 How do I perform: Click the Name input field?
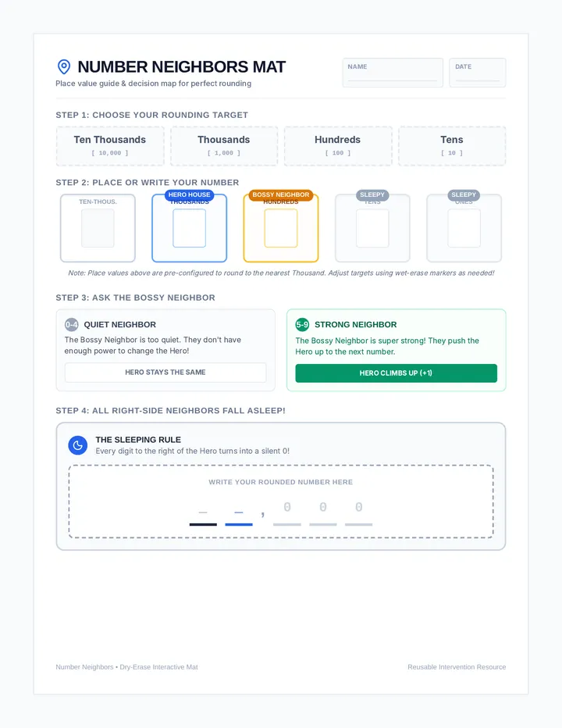pos(393,73)
